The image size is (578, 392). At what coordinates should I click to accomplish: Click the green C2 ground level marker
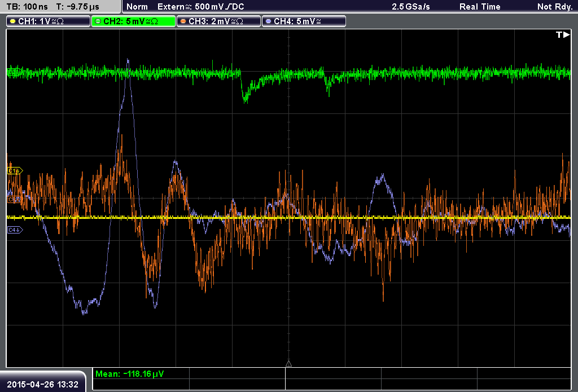pyautogui.click(x=14, y=73)
